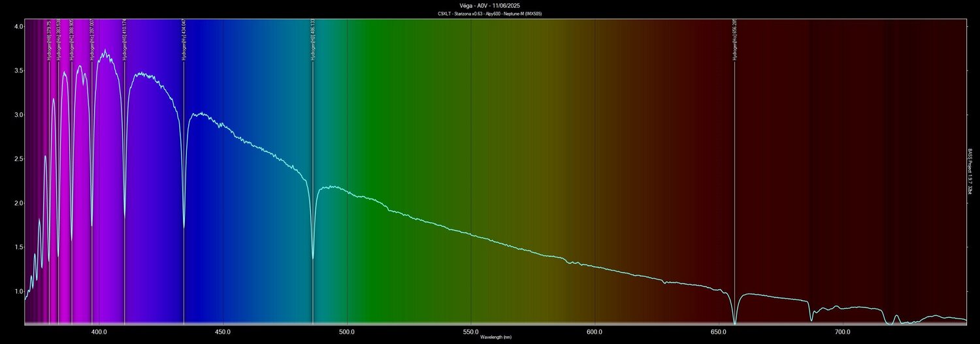Click the title 'Véga - A0V - 11/06/2025'

point(489,6)
